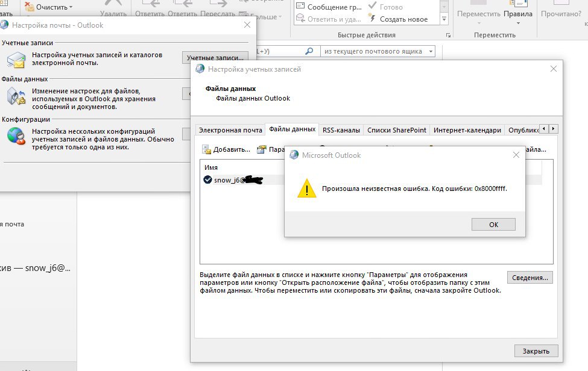
Task: Click the Добавить envelope icon
Action: tap(207, 149)
